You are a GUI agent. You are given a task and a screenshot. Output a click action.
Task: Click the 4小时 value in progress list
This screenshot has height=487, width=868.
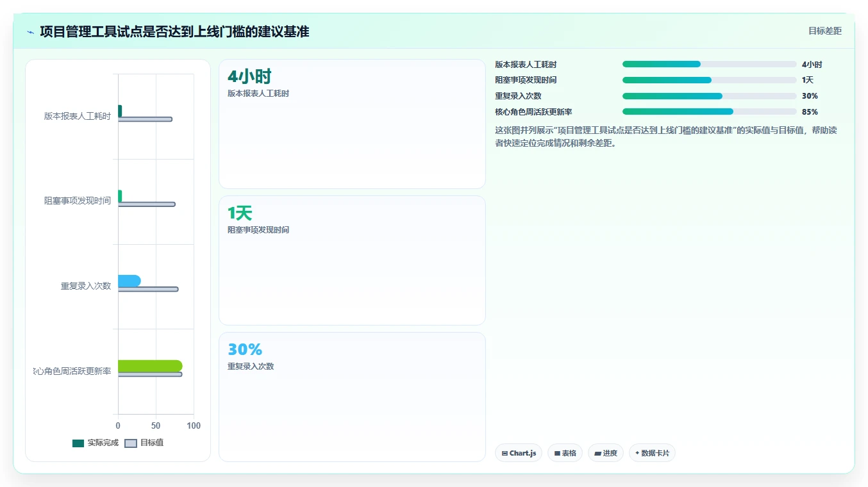(812, 65)
